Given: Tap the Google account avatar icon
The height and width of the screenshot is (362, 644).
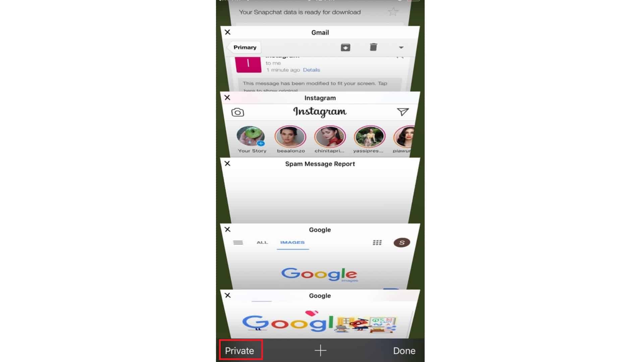Looking at the screenshot, I should pos(401,242).
